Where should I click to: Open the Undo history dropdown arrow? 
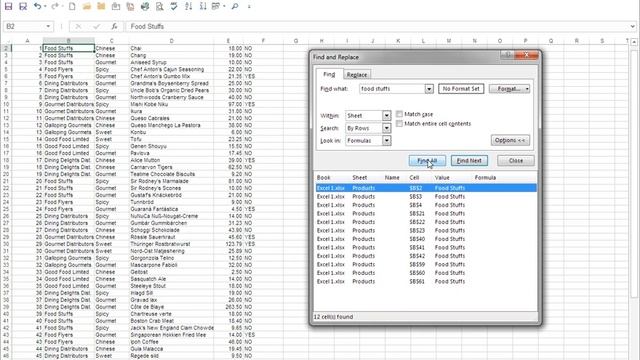[44, 7]
